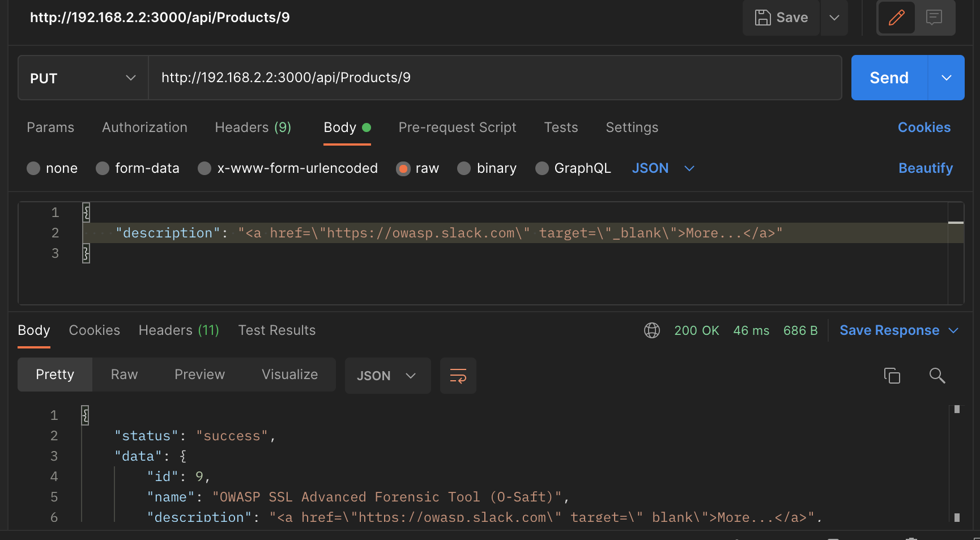
Task: Click the search response magnifier icon
Action: (937, 376)
